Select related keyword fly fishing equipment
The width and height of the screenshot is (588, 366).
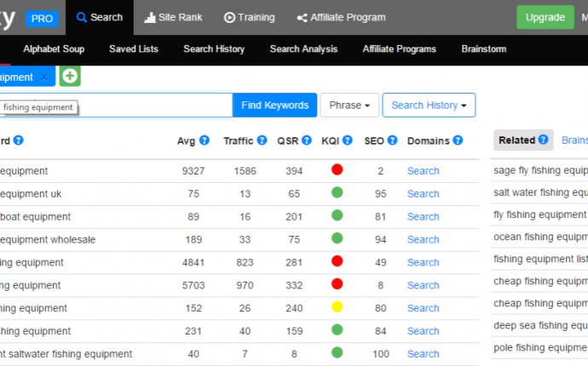pos(540,214)
